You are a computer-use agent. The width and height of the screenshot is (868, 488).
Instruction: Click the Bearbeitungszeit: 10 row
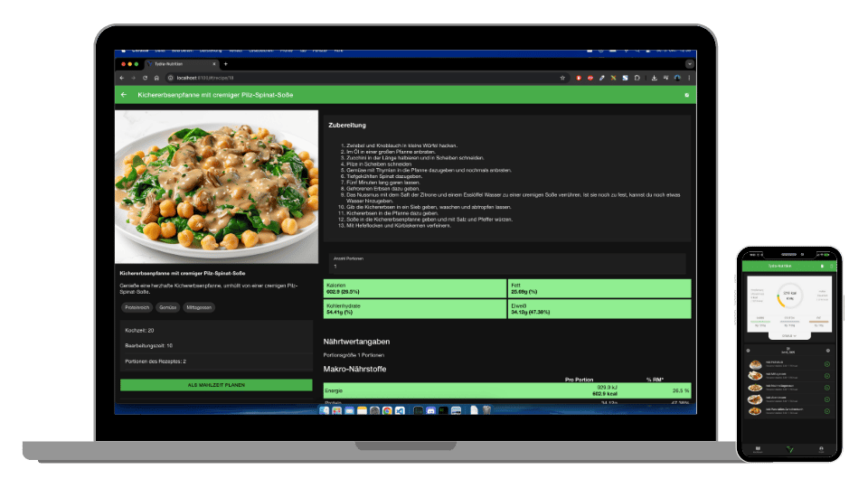[216, 346]
